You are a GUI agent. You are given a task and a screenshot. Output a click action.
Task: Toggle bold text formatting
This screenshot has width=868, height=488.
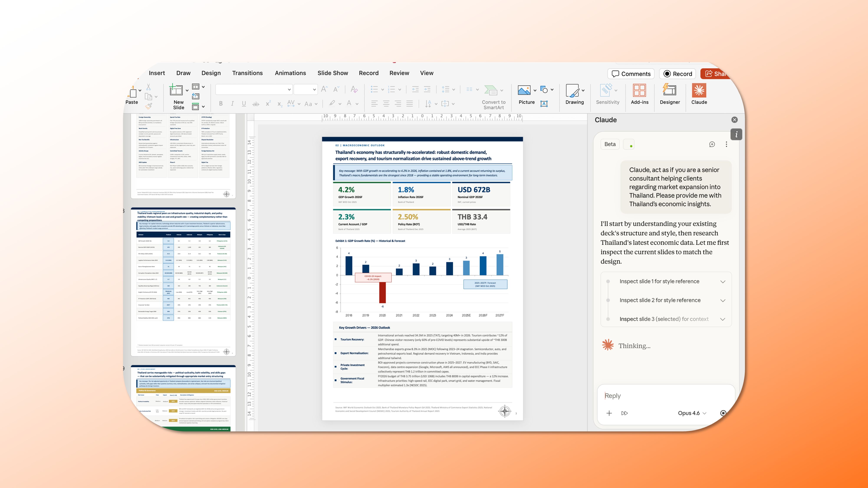pos(221,104)
